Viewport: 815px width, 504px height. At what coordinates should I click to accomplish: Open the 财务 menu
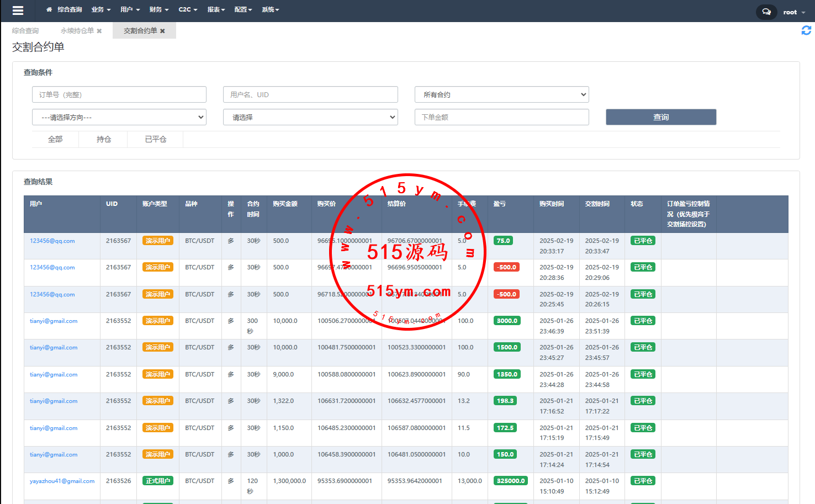click(159, 10)
